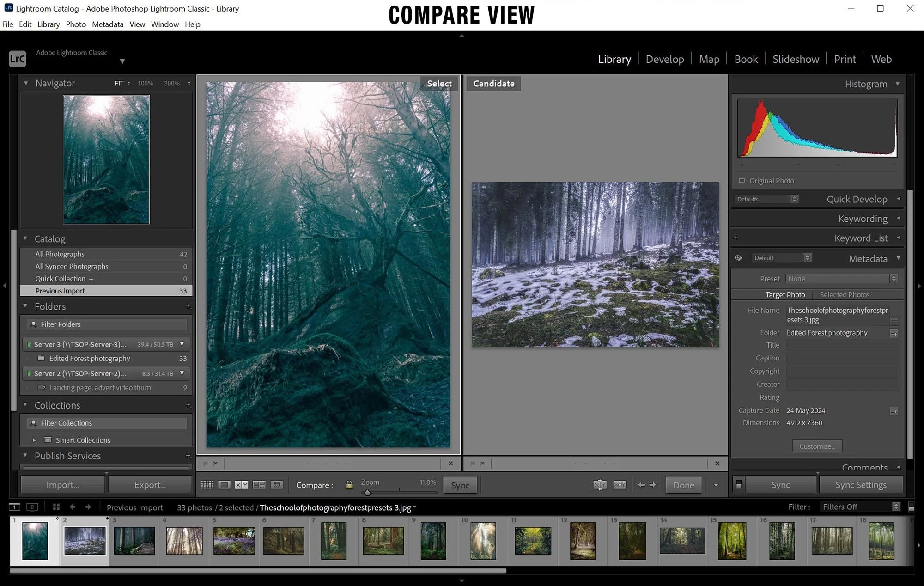Switch to the Develop module
Viewport: 924px width, 586px height.
tap(664, 59)
